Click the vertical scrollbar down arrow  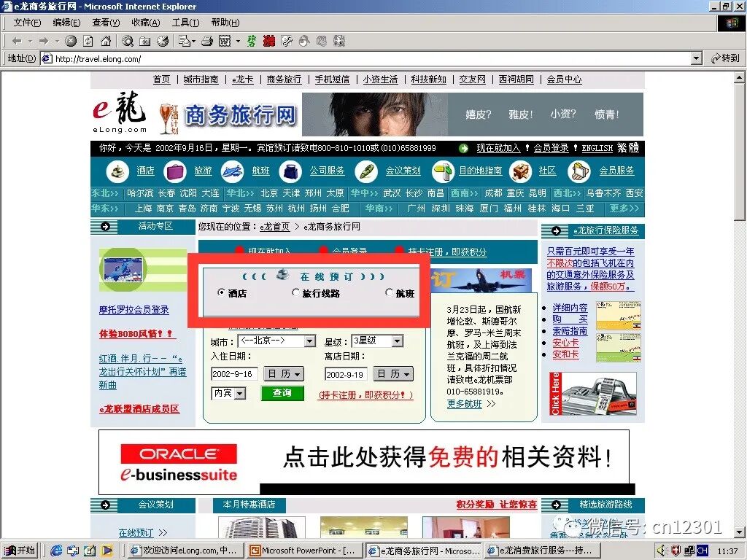[740, 532]
